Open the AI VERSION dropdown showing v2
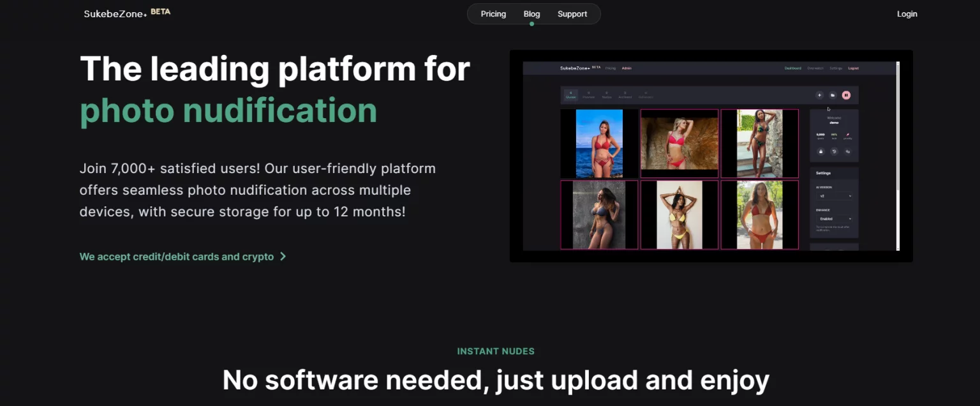980x406 pixels. [834, 195]
